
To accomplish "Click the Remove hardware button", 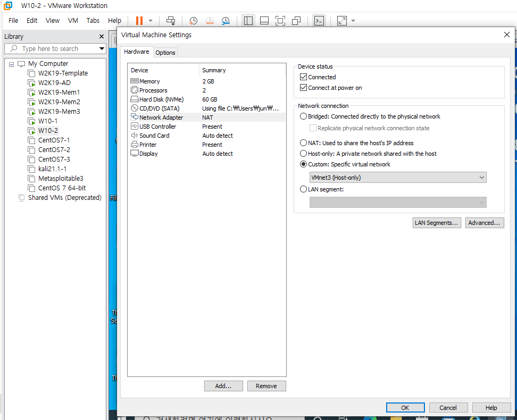I will coord(266,386).
